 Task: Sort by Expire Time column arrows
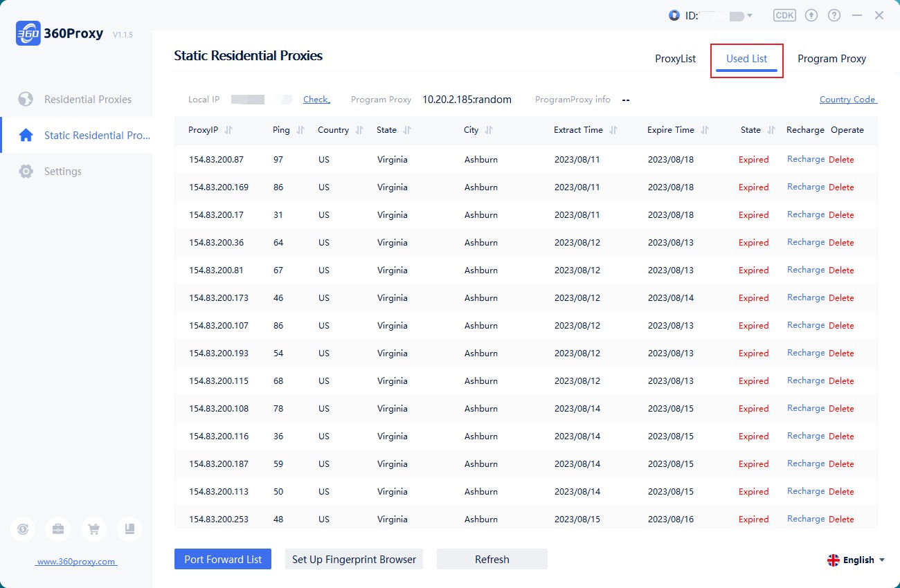[x=705, y=130]
